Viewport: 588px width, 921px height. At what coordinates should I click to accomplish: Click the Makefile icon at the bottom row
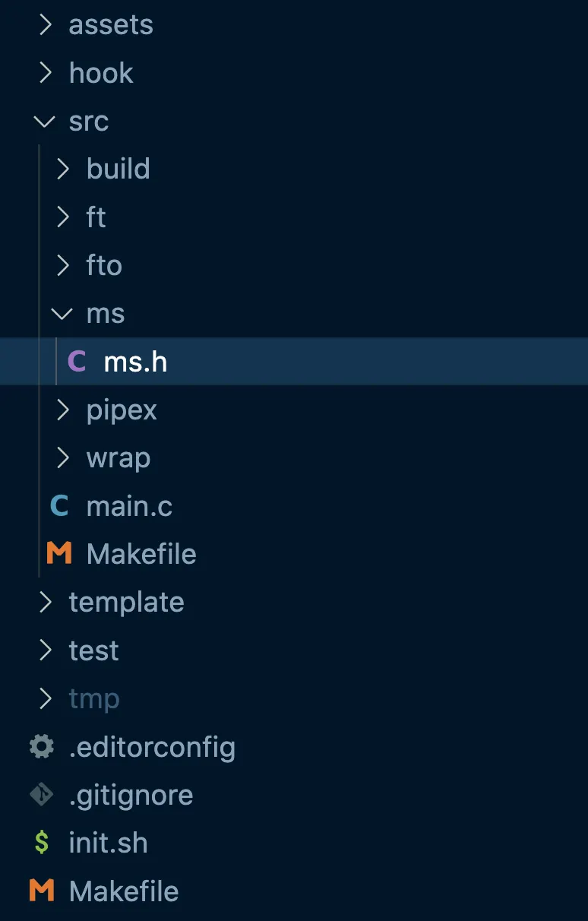42,891
